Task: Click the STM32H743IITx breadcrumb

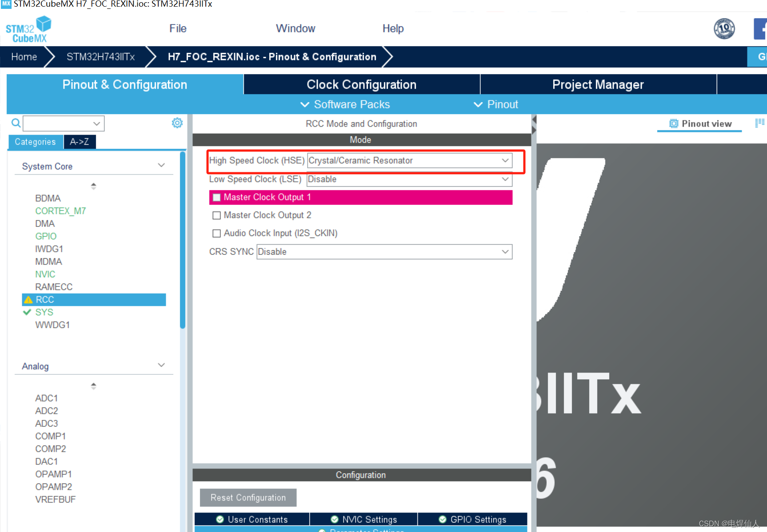Action: point(101,57)
